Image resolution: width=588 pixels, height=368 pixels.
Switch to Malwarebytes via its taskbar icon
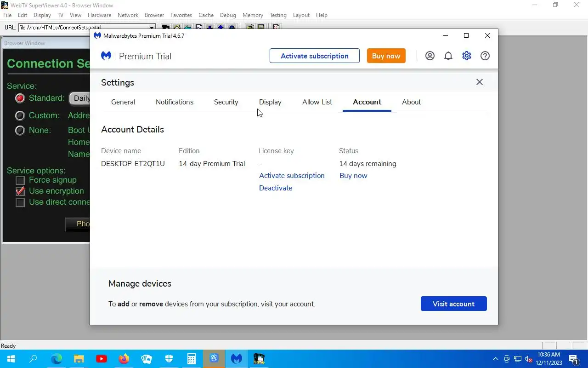[237, 359]
